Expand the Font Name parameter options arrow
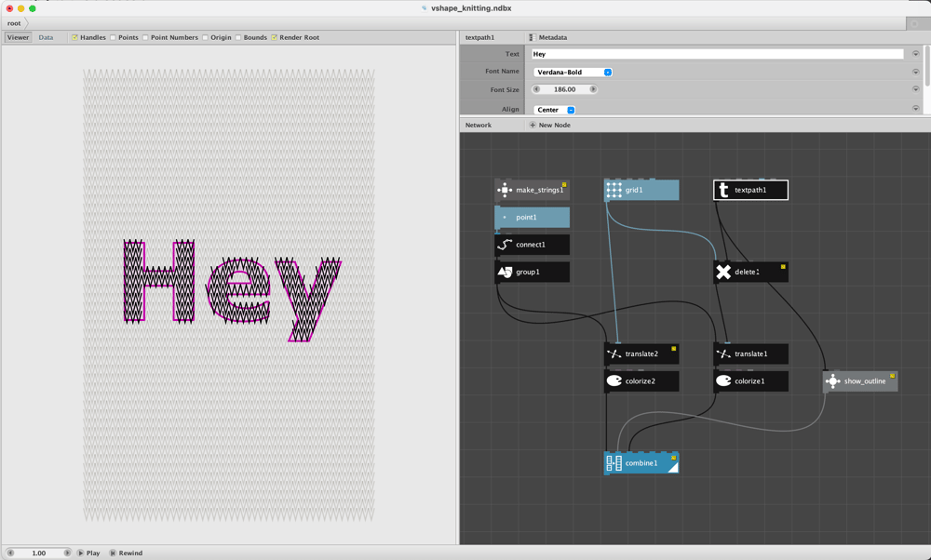This screenshot has height=560, width=931. [x=915, y=72]
